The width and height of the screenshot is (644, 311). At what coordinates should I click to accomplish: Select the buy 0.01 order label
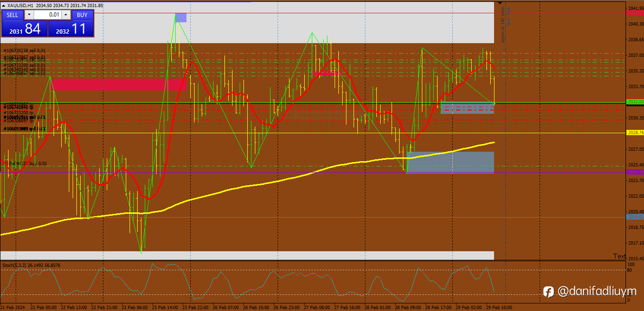pos(26,164)
